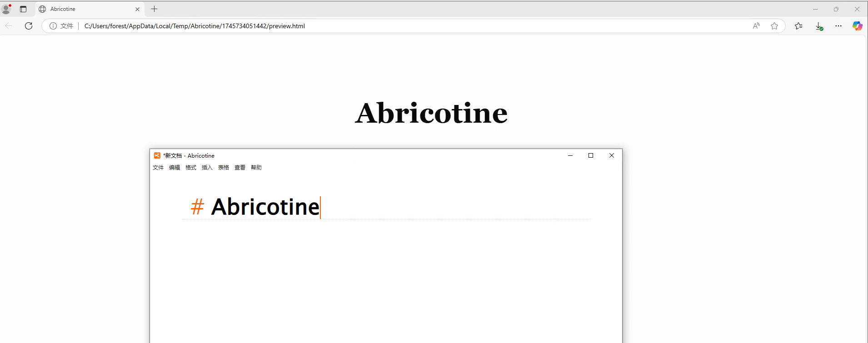Open the Copilot sidebar
868x343 pixels.
(857, 26)
